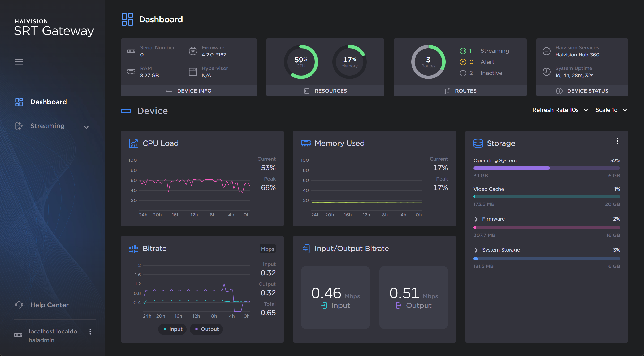The image size is (644, 356).
Task: Click the Resources card icon
Action: pyautogui.click(x=306, y=91)
